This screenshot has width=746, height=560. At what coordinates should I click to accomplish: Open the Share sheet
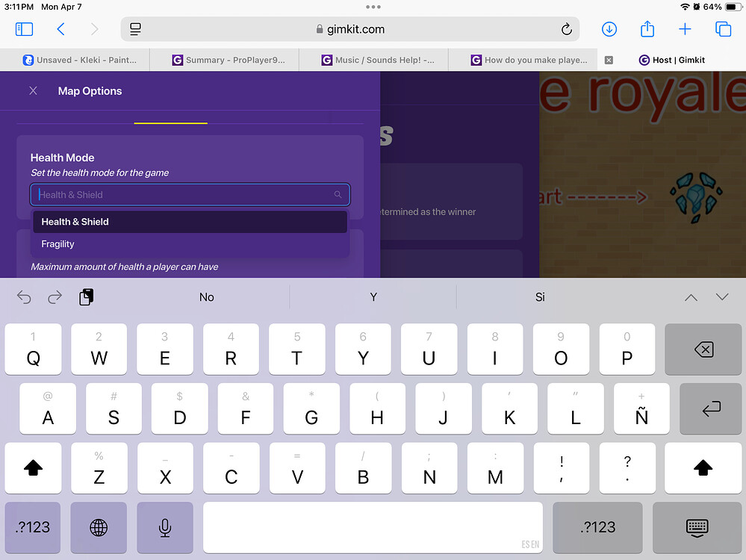tap(648, 29)
